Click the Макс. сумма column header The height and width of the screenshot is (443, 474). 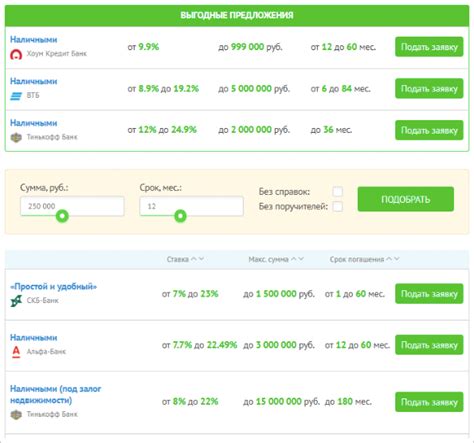coord(269,259)
